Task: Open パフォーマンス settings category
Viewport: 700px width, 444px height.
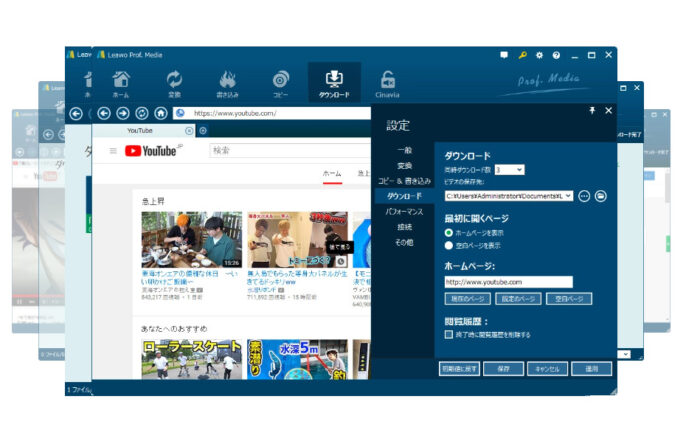Action: tap(404, 212)
